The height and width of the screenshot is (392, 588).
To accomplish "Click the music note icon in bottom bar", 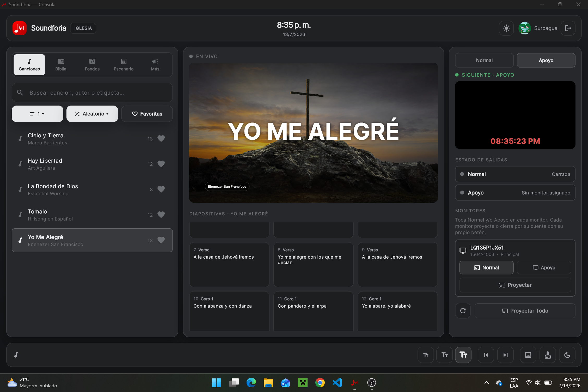I will click(16, 355).
